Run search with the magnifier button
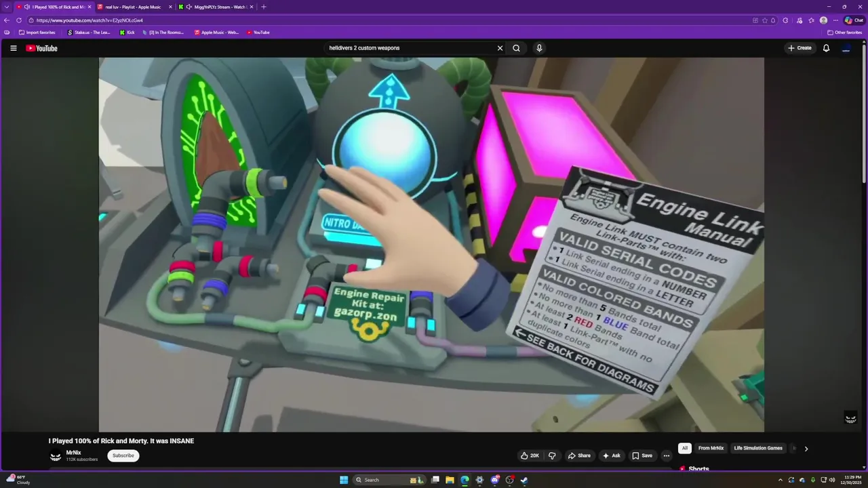This screenshot has width=868, height=488. [x=516, y=48]
